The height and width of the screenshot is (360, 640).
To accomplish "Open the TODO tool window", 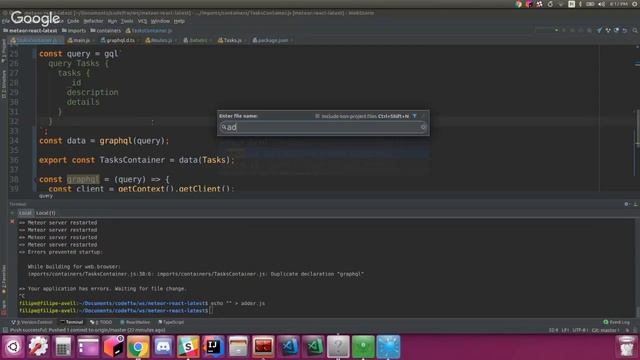I will pyautogui.click(x=101, y=322).
